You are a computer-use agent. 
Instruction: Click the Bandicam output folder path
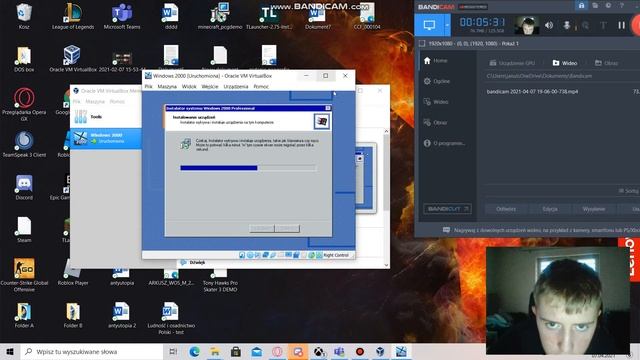click(539, 76)
